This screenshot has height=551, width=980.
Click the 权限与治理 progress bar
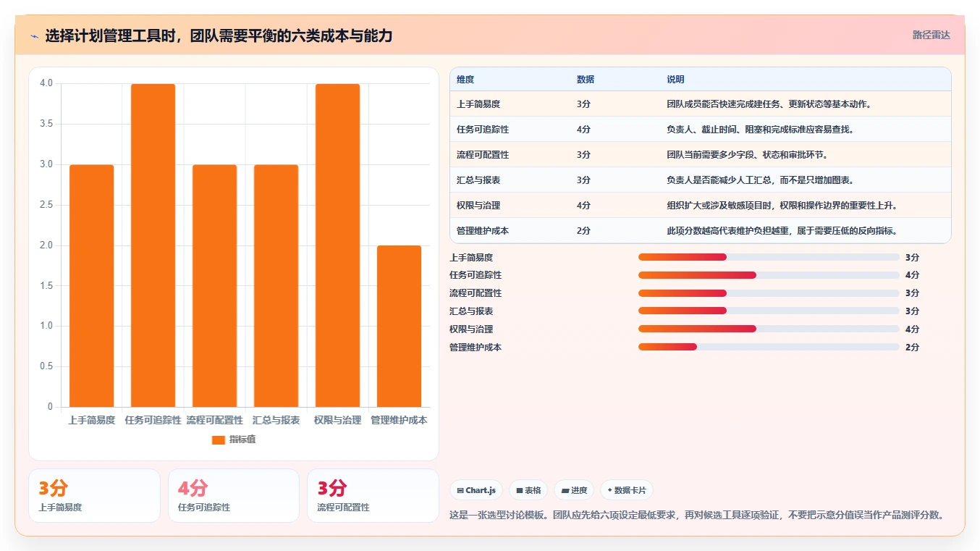click(769, 329)
